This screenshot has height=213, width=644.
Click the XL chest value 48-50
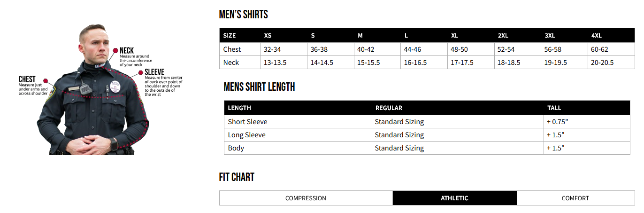click(x=460, y=49)
